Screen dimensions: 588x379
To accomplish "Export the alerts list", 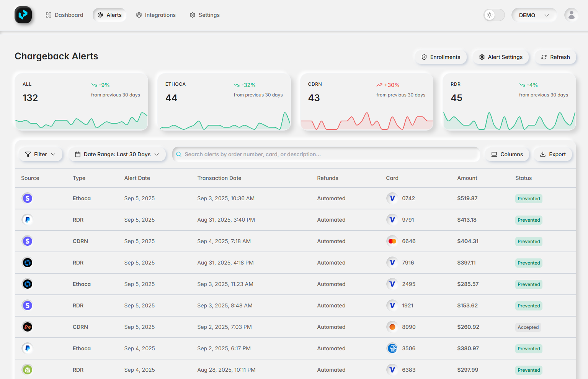I will point(552,154).
